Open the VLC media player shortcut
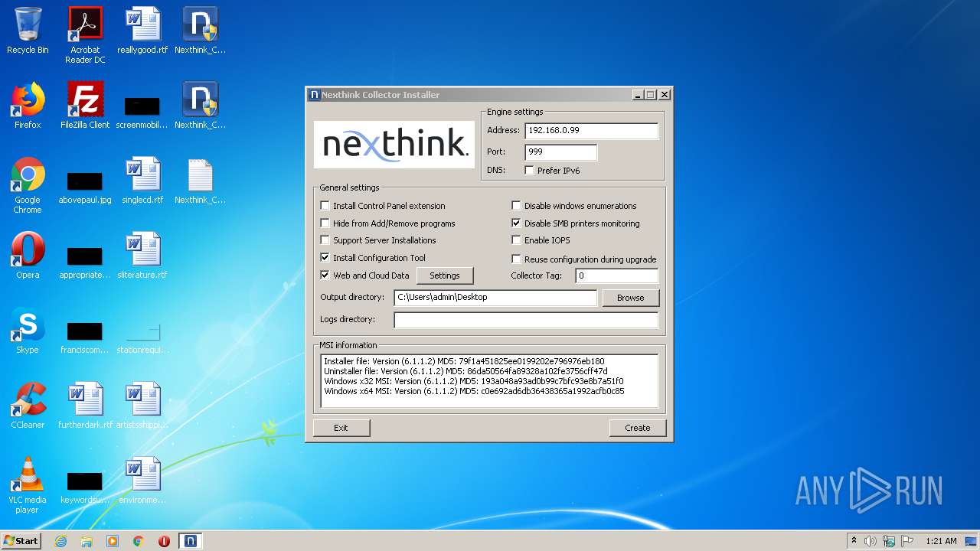The height and width of the screenshot is (551, 980). pos(28,485)
